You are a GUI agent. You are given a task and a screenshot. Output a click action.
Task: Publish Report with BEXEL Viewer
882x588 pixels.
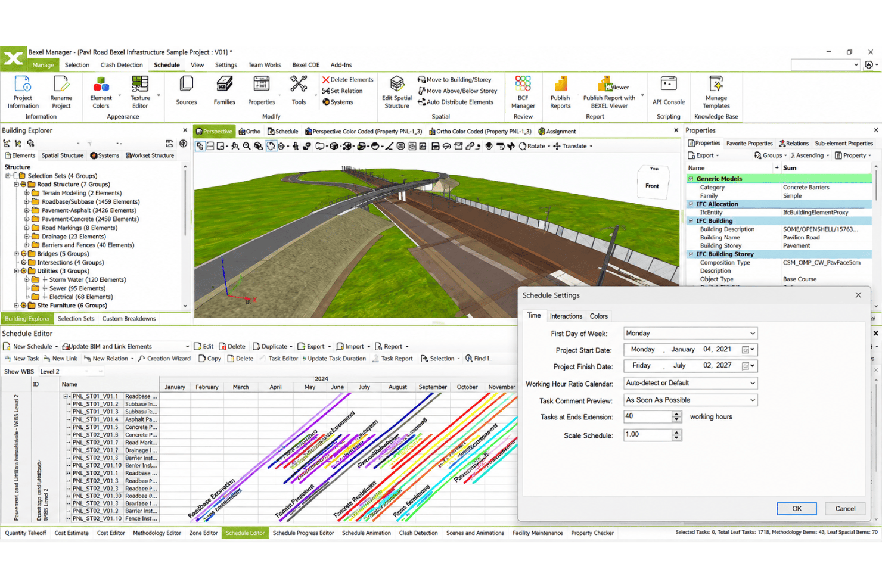609,92
